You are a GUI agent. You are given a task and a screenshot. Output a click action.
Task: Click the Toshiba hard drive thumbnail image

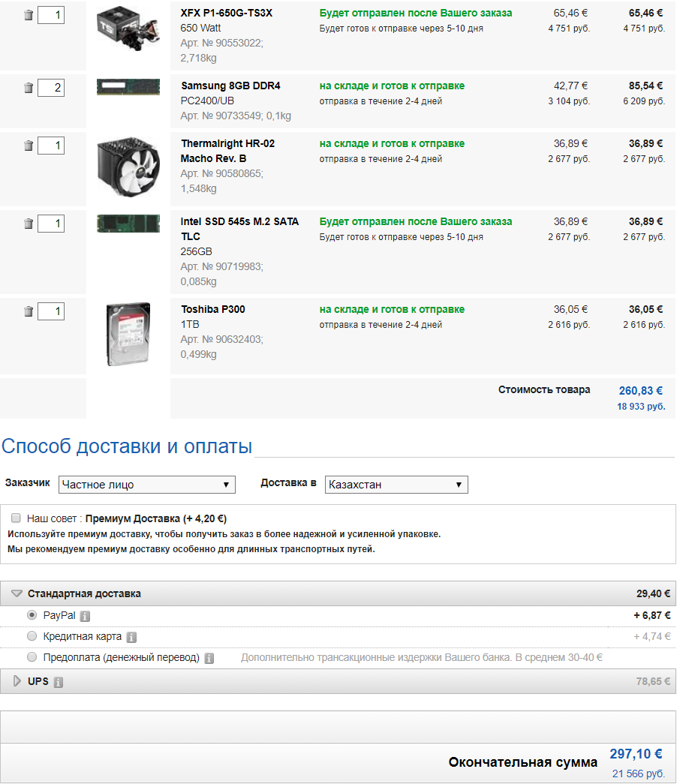tap(128, 335)
